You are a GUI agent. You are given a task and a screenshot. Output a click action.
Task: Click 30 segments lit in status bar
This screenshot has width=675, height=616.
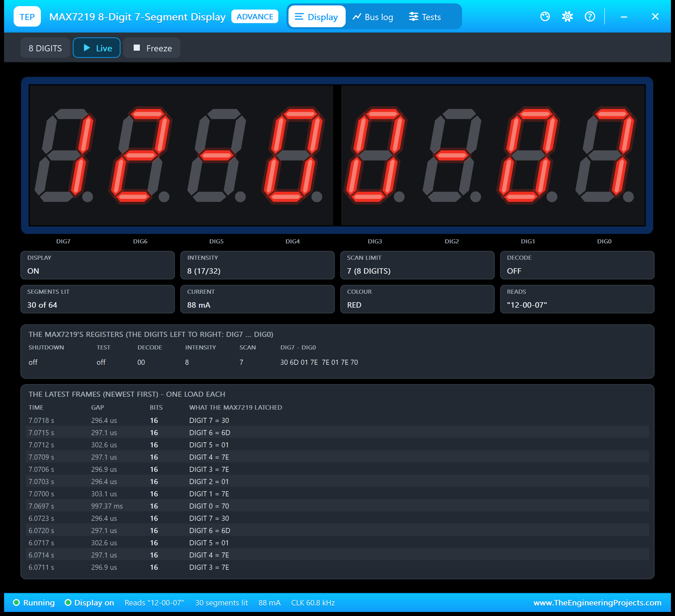(x=221, y=603)
